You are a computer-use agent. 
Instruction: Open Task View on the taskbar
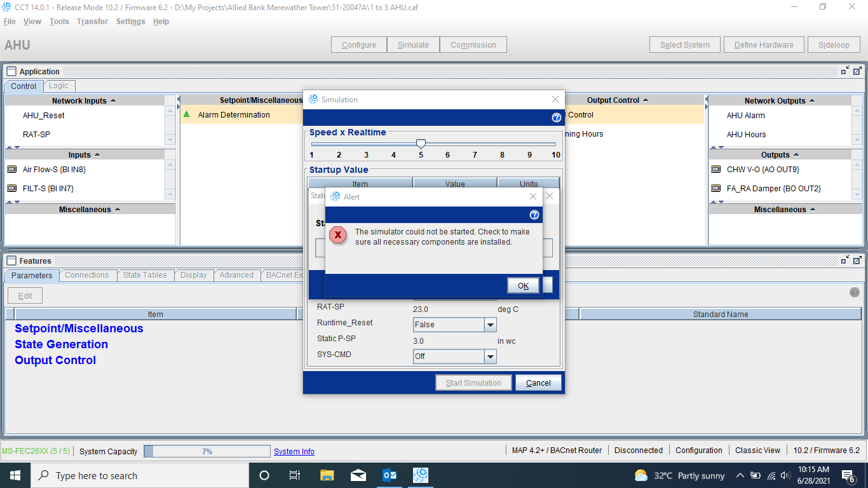[295, 475]
